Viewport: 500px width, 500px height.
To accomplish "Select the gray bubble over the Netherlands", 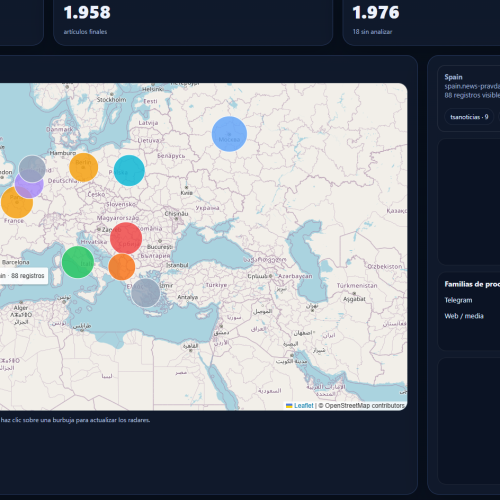I will [32, 169].
